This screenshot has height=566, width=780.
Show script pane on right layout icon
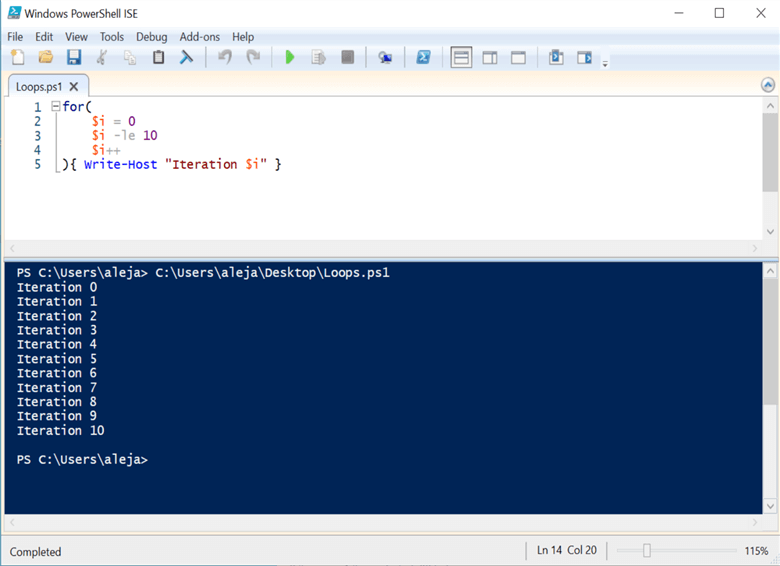[x=490, y=58]
